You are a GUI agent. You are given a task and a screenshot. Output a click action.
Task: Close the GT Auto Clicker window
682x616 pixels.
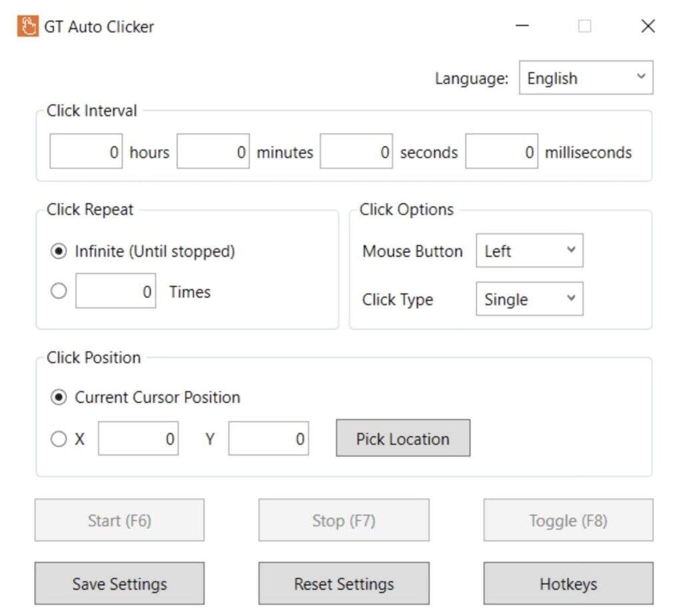(647, 27)
